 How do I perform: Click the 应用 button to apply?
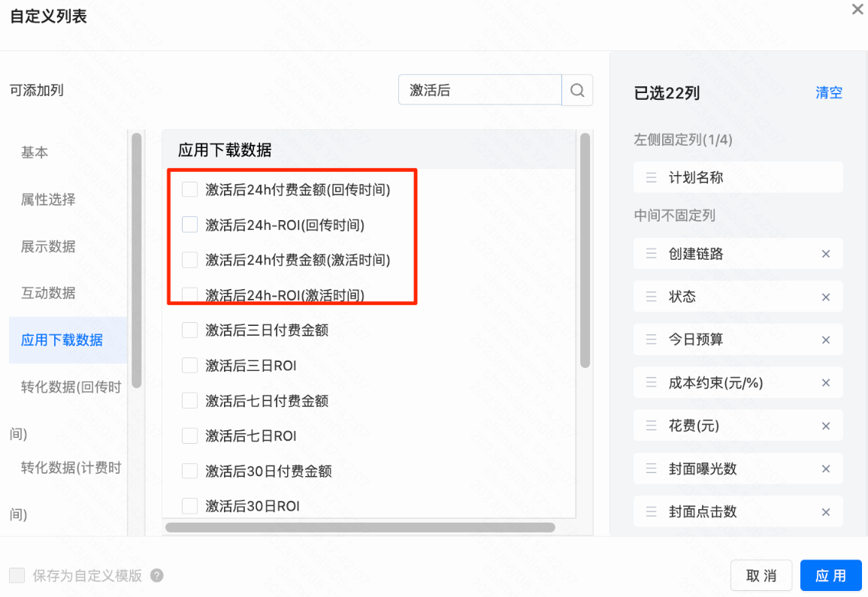(831, 574)
